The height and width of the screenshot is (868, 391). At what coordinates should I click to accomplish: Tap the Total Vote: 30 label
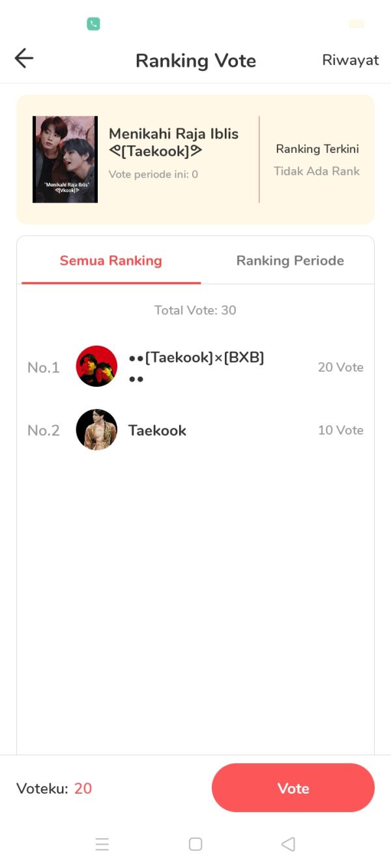195,310
